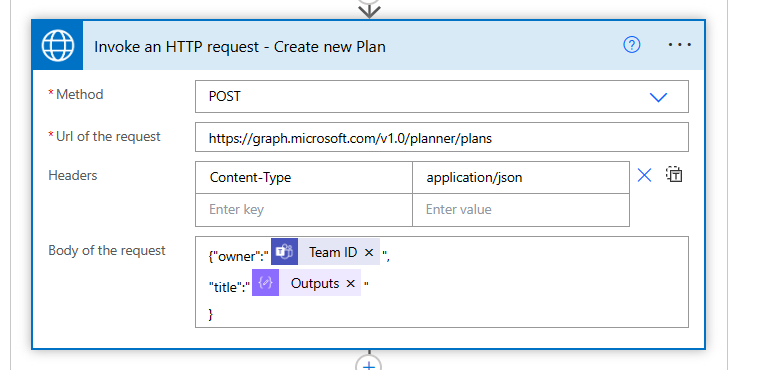Click the Enter value header field
776x370 pixels.
point(521,210)
